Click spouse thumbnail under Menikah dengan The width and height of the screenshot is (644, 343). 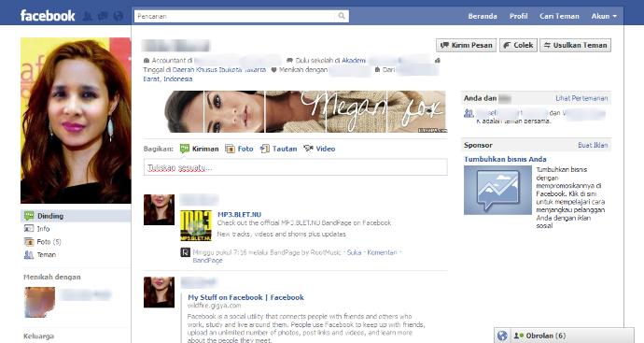coord(39,302)
